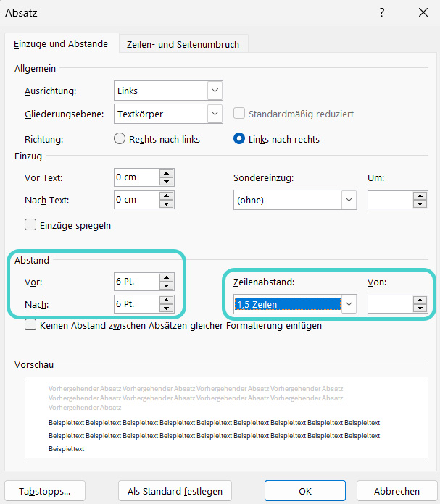Confirm with the OK button

(x=305, y=491)
